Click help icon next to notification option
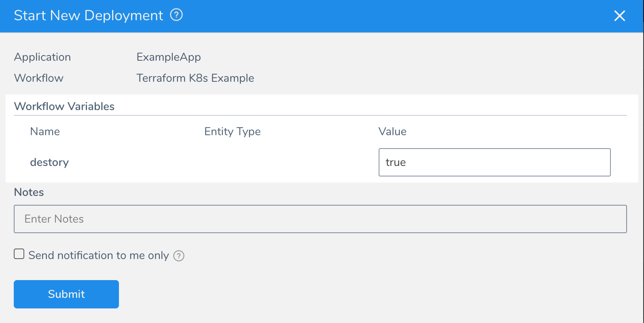644x323 pixels. coord(179,256)
